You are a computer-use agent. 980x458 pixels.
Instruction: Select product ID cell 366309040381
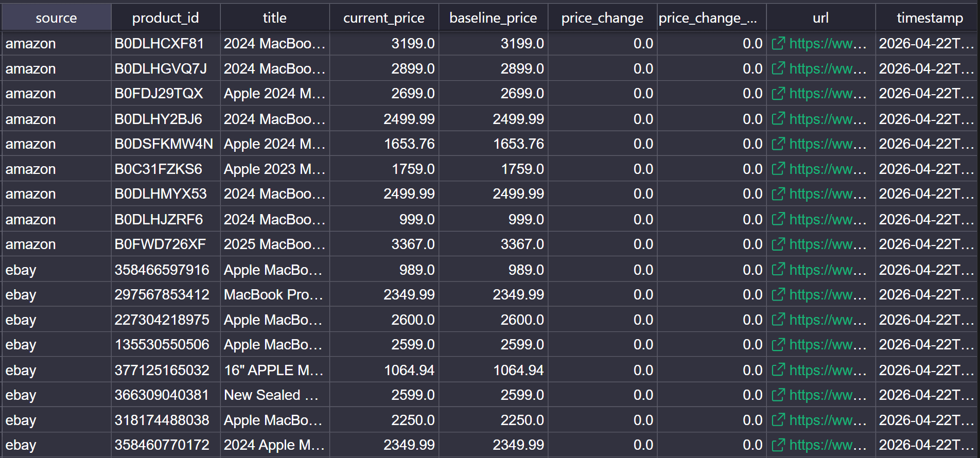[x=166, y=395]
